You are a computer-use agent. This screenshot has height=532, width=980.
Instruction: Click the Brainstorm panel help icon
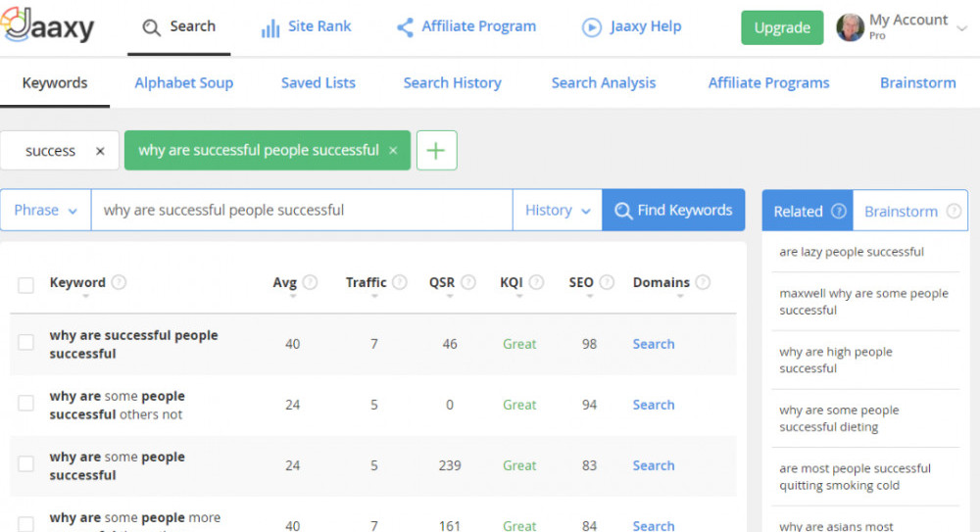[x=954, y=212]
